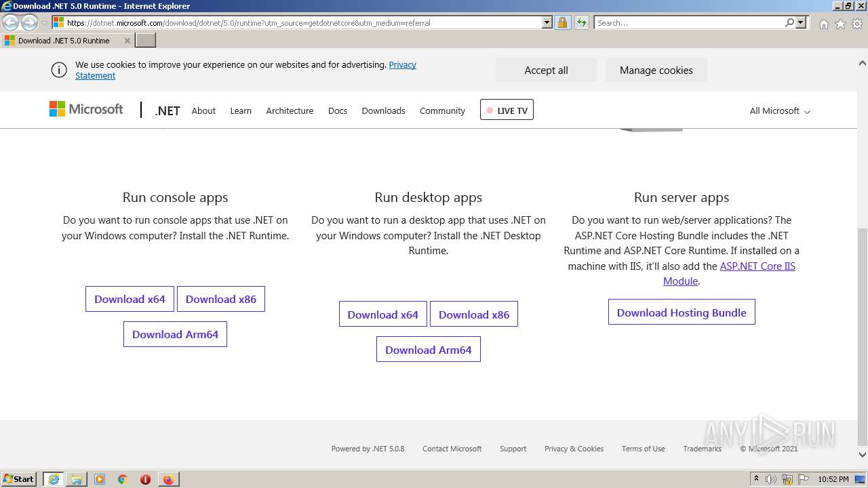This screenshot has width=868, height=488.
Task: Open the Support footer link
Action: tap(513, 449)
